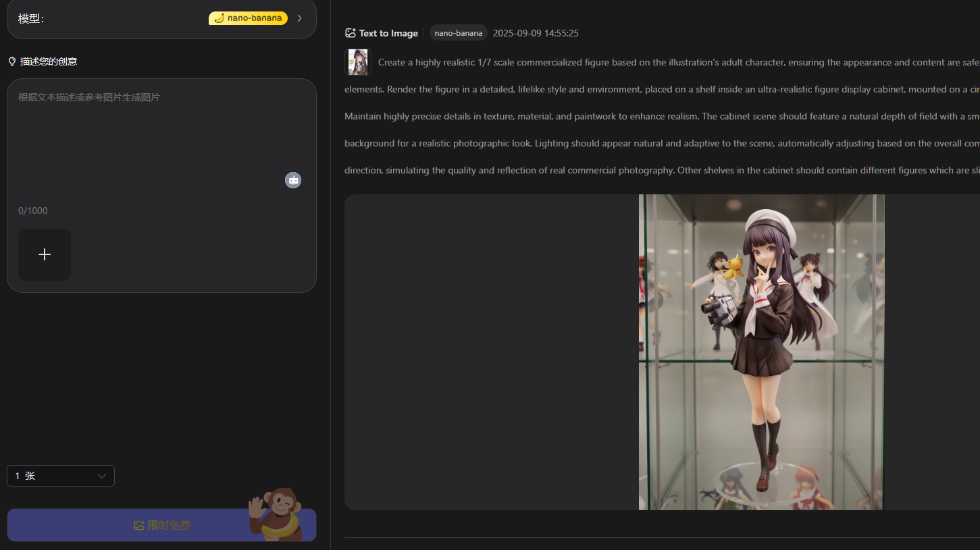Open the reference image thumbnail beside prompt
The height and width of the screenshot is (550, 980).
(357, 62)
